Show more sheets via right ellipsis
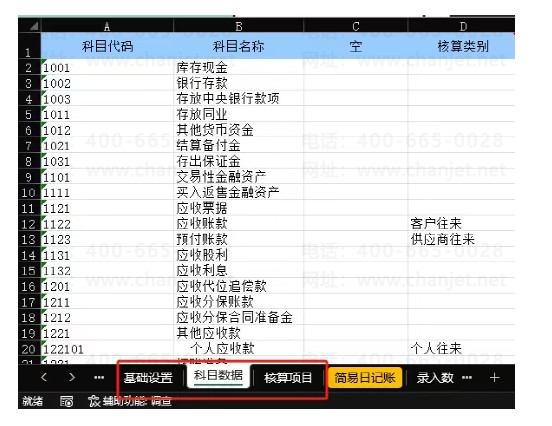Screen dimensions: 552x426 467,377
